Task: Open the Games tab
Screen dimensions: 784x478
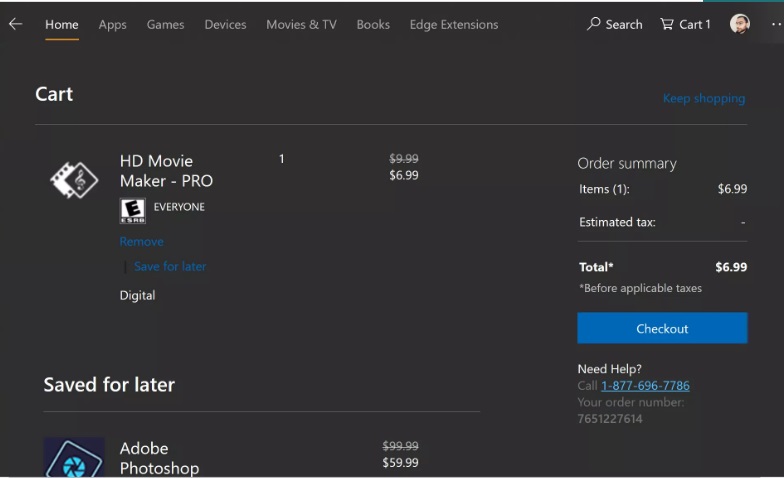Action: point(165,24)
